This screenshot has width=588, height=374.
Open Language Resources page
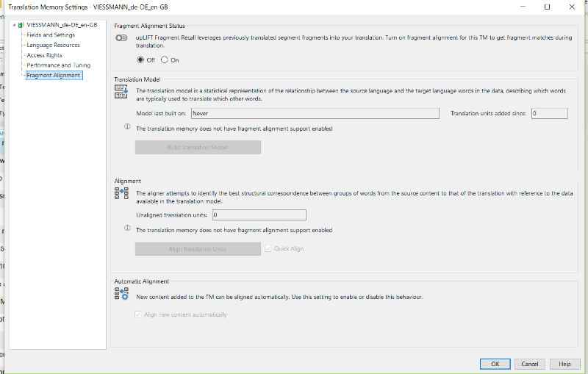(x=53, y=45)
